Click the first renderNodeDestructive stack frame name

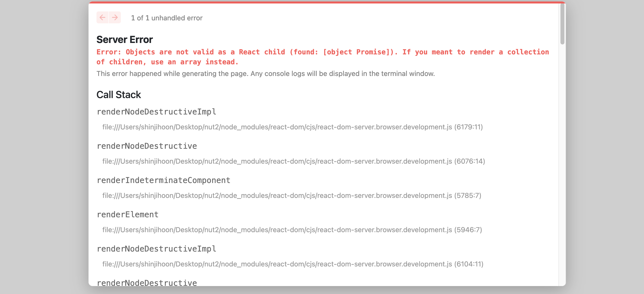147,146
